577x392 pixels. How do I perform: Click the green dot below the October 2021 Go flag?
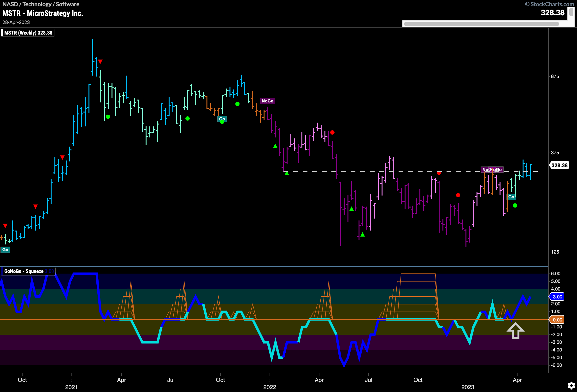[222, 122]
